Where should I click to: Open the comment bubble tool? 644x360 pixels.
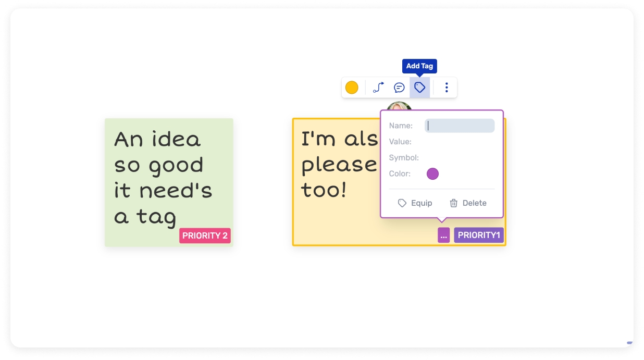[399, 88]
